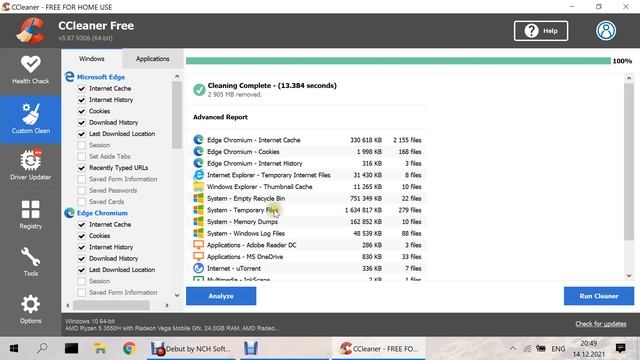Image resolution: width=640 pixels, height=360 pixels.
Task: Click the report pane vertical scrollbar thumb
Action: pyautogui.click(x=629, y=162)
